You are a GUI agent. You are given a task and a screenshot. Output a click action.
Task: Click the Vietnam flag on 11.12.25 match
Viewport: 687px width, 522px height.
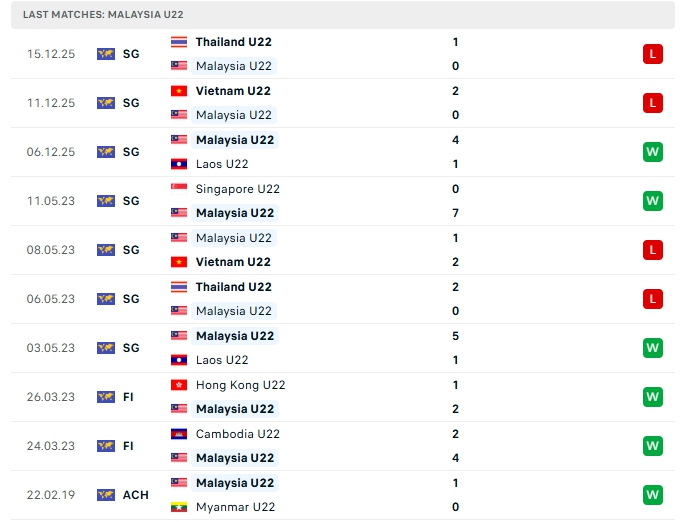(x=179, y=91)
